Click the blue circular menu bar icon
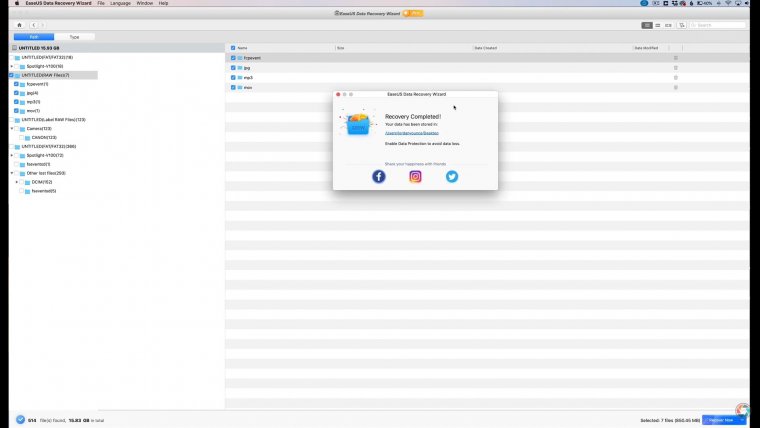 point(644,3)
